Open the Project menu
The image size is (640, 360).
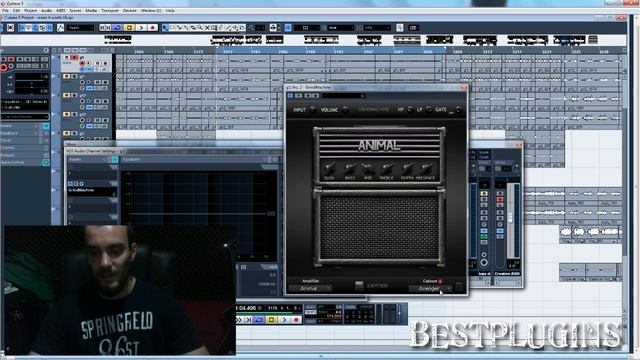click(31, 10)
